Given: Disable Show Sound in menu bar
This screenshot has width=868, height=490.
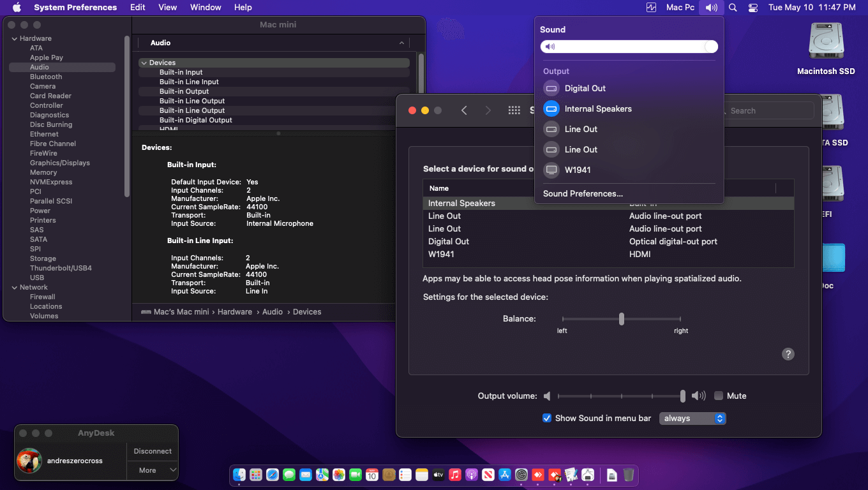Looking at the screenshot, I should (x=547, y=418).
